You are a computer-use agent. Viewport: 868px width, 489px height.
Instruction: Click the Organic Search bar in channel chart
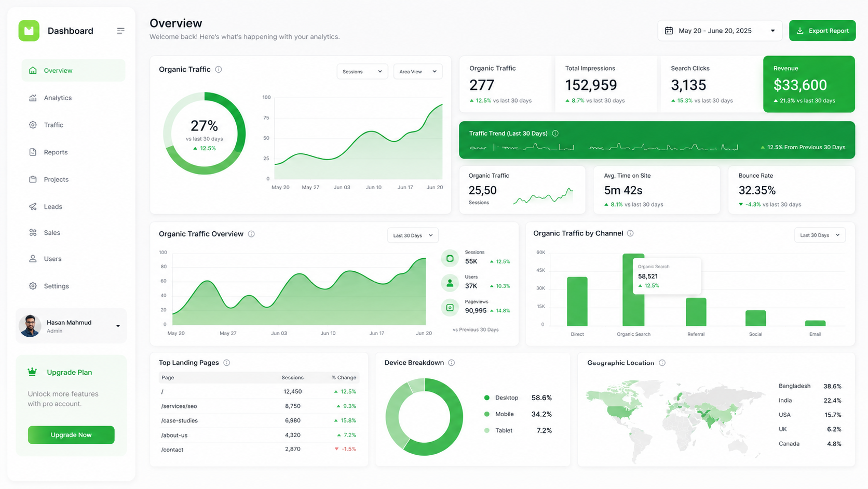pyautogui.click(x=633, y=289)
